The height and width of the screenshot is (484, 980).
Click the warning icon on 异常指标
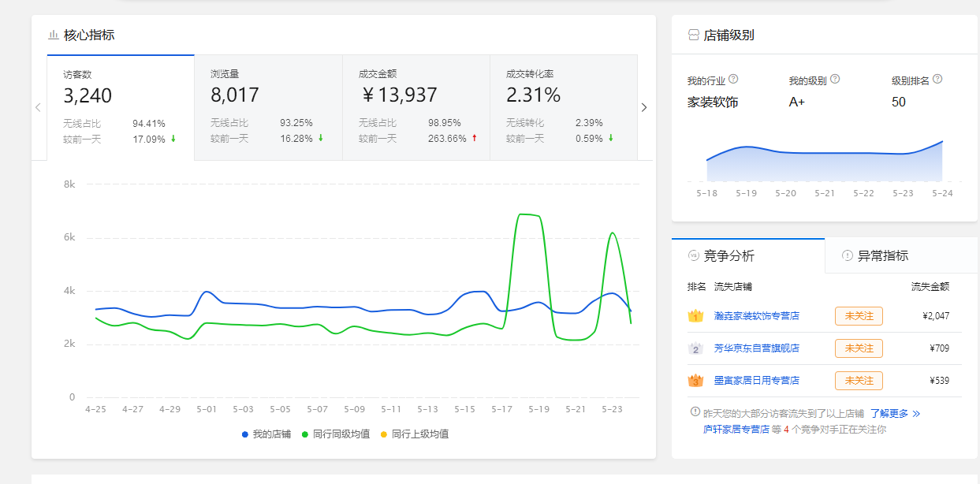click(x=845, y=255)
